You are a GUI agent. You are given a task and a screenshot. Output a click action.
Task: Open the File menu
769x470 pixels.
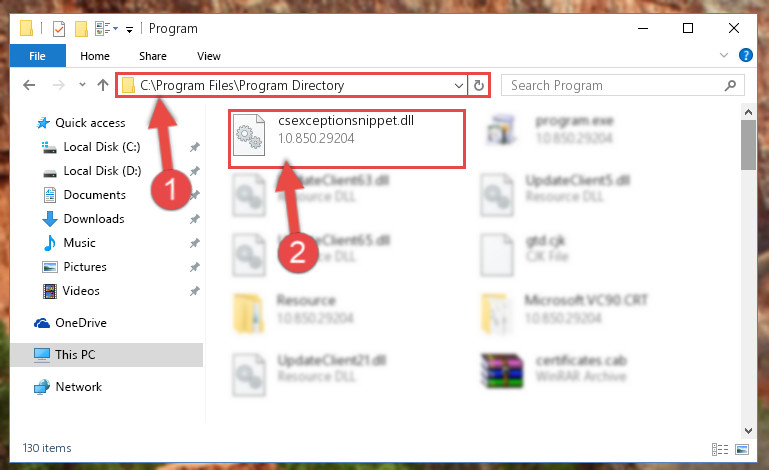pyautogui.click(x=37, y=56)
